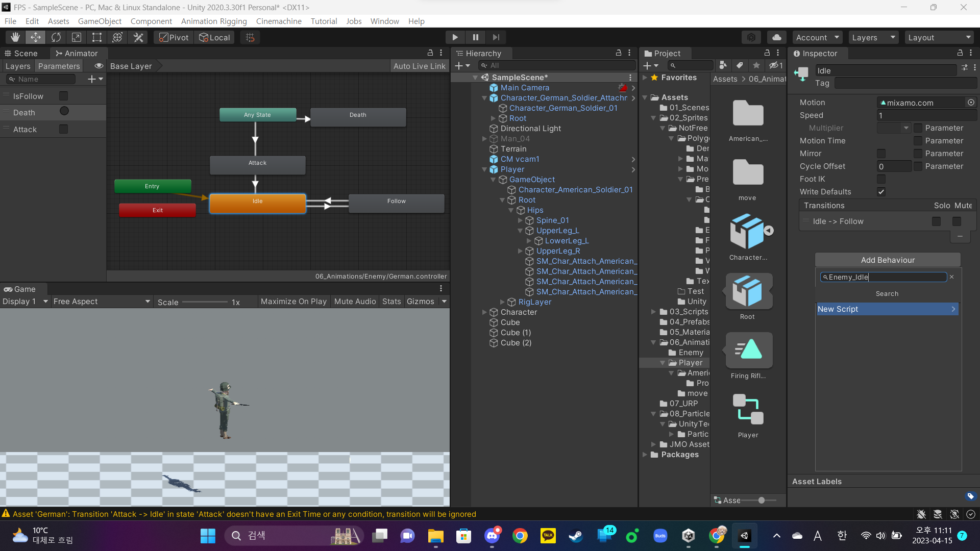Image resolution: width=980 pixels, height=551 pixels.
Task: Open the Cinemachine menu
Action: [x=279, y=21]
